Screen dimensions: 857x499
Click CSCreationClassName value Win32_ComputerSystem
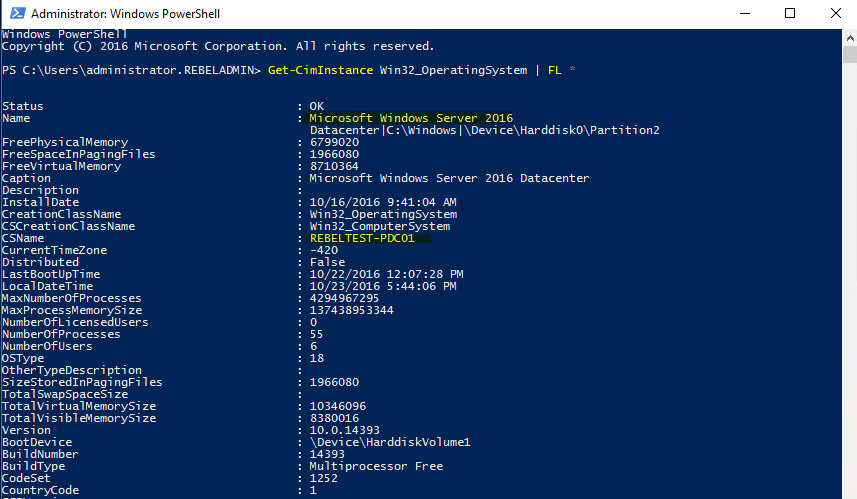(380, 226)
